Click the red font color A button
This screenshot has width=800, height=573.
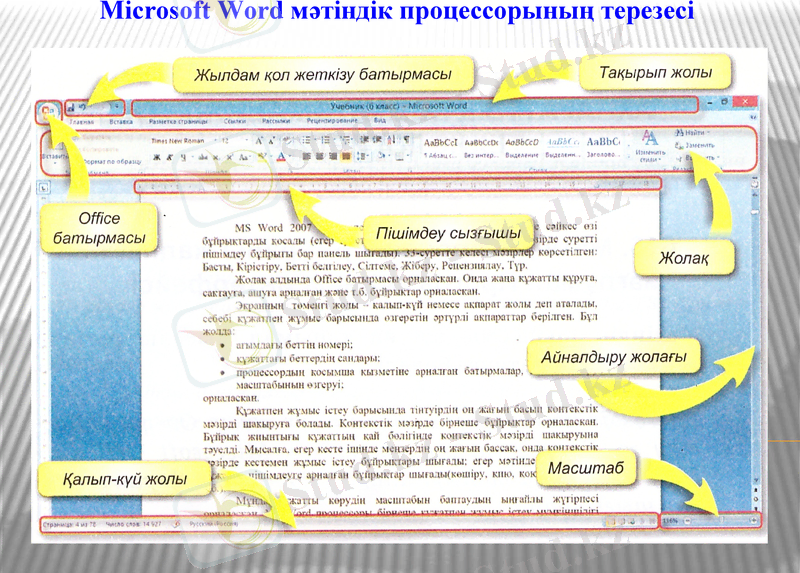[x=281, y=158]
